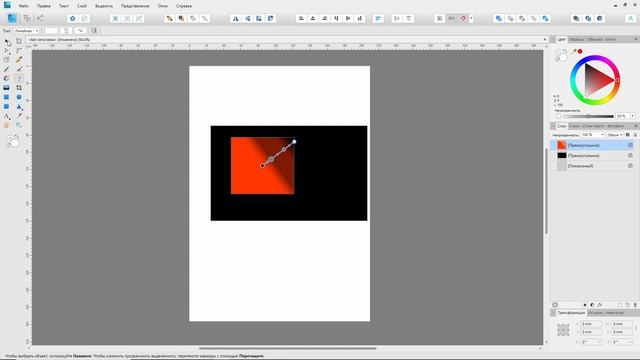640x360 pixels.
Task: Select the Node tool
Action: point(7,51)
